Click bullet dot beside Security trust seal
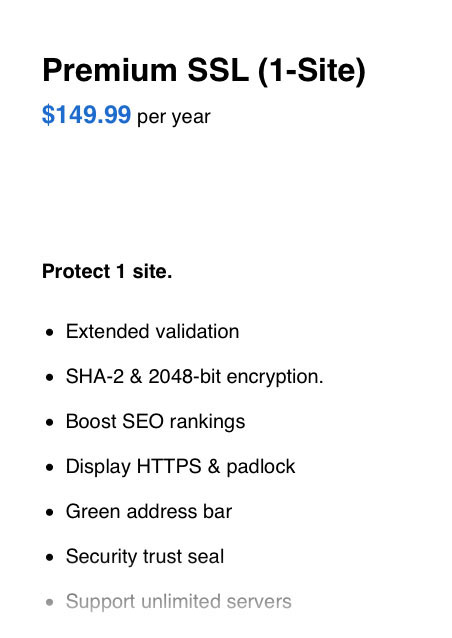The height and width of the screenshot is (638, 452). (x=50, y=557)
